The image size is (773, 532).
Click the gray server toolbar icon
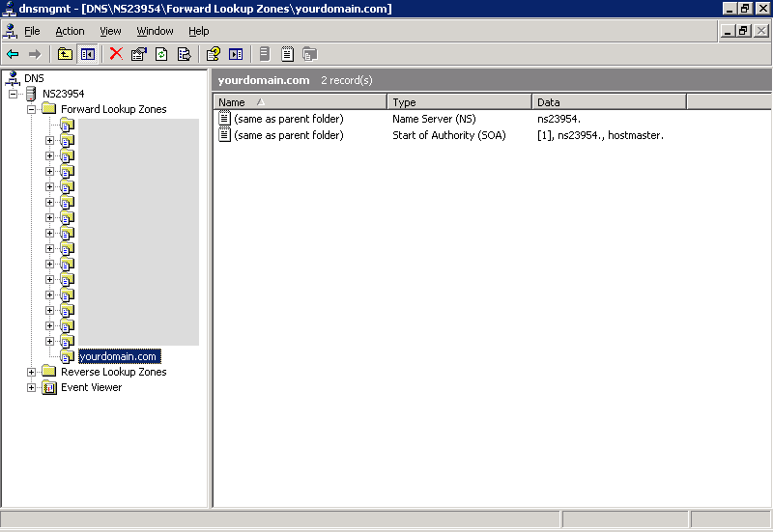tap(265, 54)
